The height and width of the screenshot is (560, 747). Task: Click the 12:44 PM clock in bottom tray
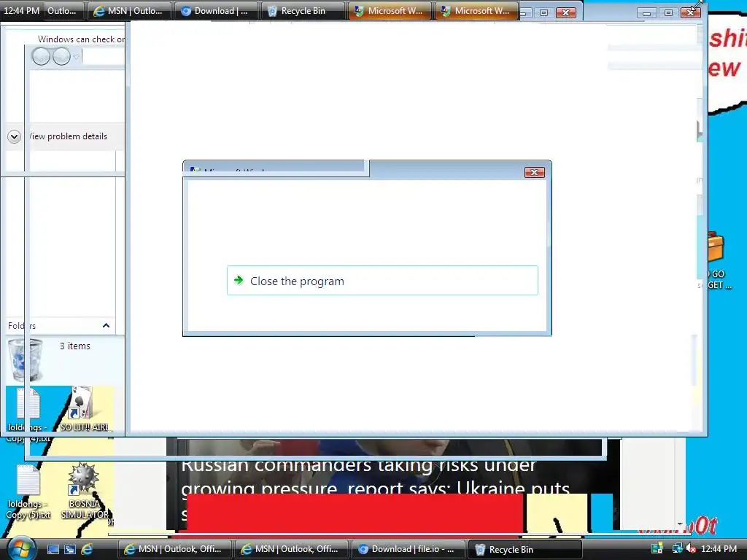[x=719, y=549]
